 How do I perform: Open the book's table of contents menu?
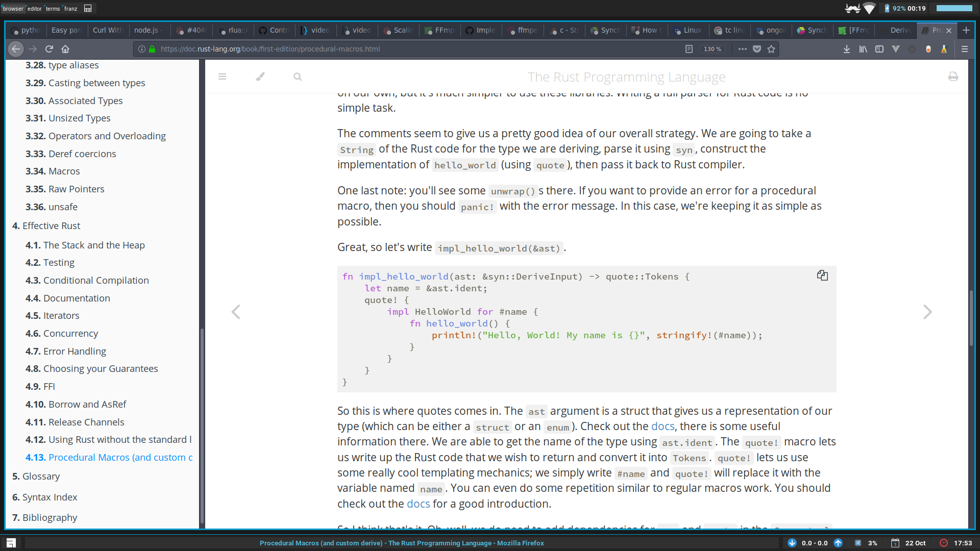(x=223, y=77)
